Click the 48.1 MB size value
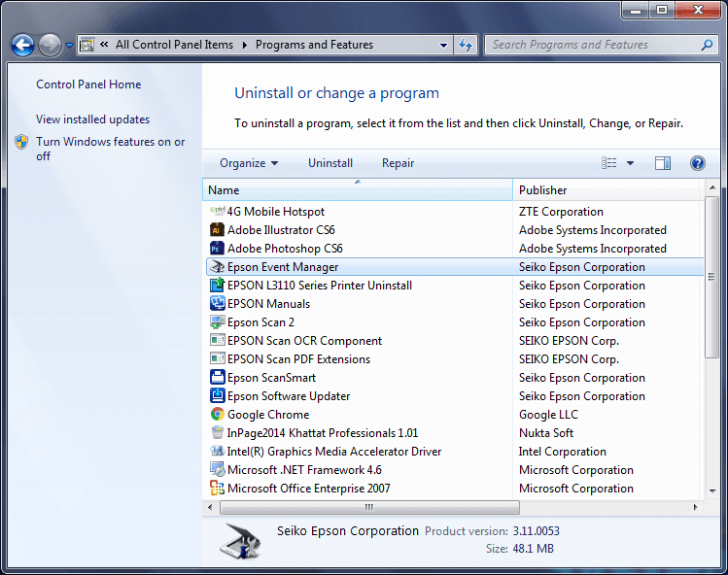728x575 pixels. pyautogui.click(x=533, y=549)
